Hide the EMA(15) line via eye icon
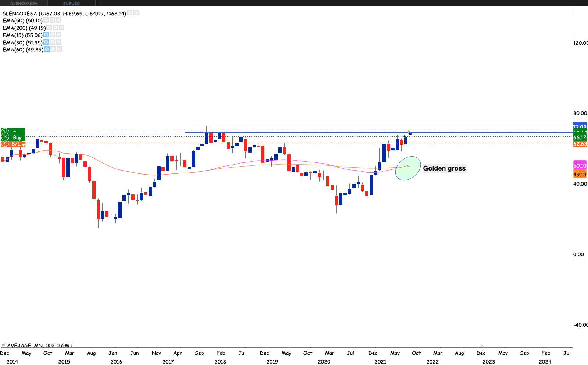Image resolution: width=588 pixels, height=365 pixels. (x=46, y=35)
